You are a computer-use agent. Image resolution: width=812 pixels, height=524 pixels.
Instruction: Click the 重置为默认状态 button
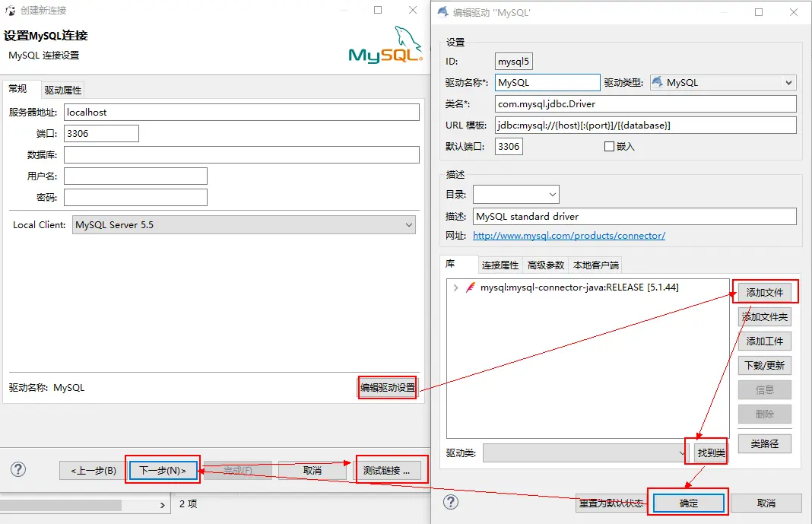(611, 503)
